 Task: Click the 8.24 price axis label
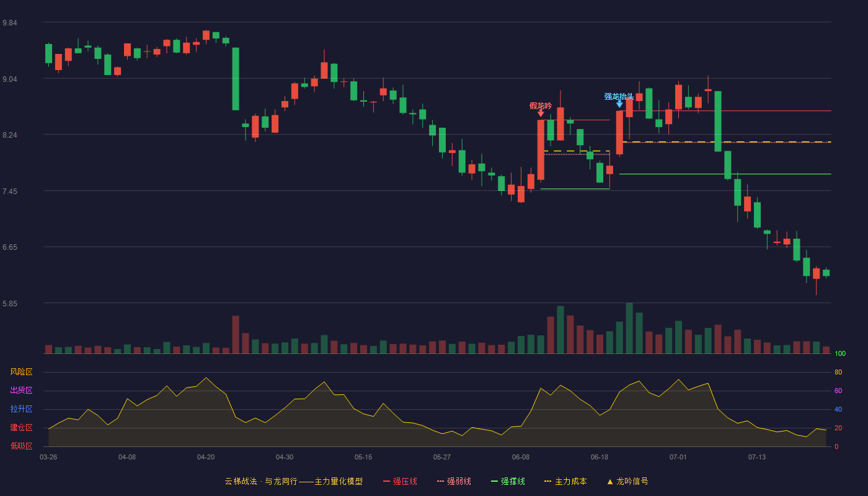(x=10, y=135)
